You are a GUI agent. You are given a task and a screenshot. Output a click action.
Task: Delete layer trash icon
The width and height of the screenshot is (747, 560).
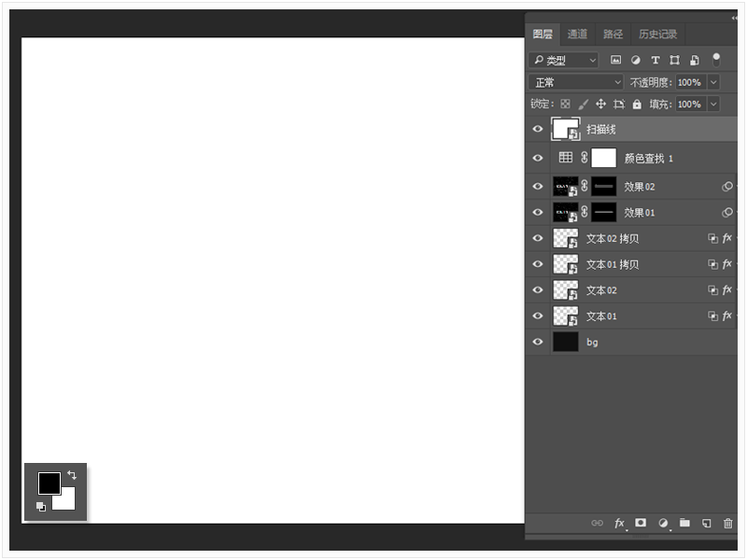[728, 523]
